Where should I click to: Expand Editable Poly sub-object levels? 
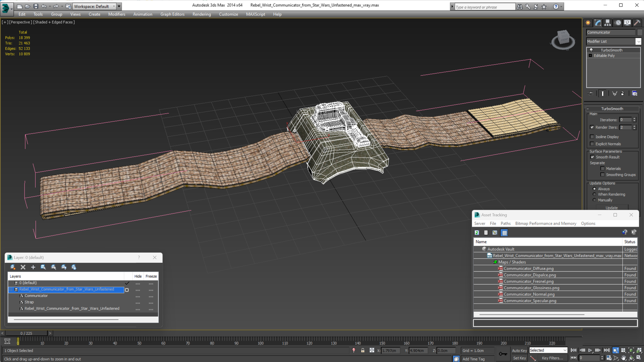590,55
